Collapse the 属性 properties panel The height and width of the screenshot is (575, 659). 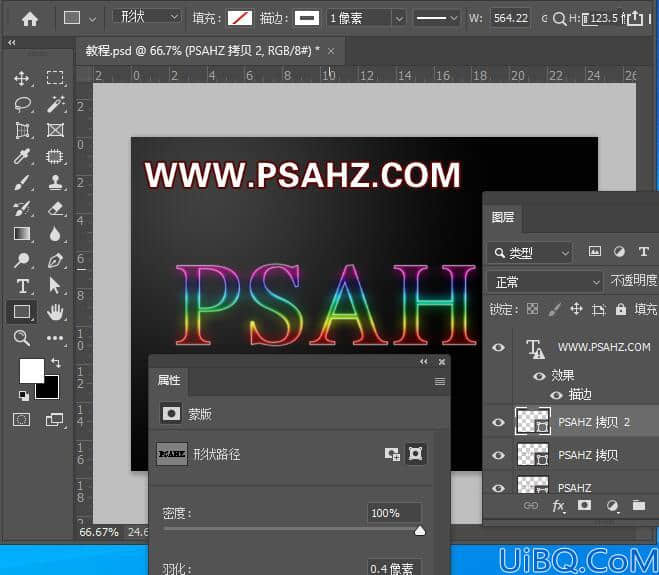click(x=424, y=361)
